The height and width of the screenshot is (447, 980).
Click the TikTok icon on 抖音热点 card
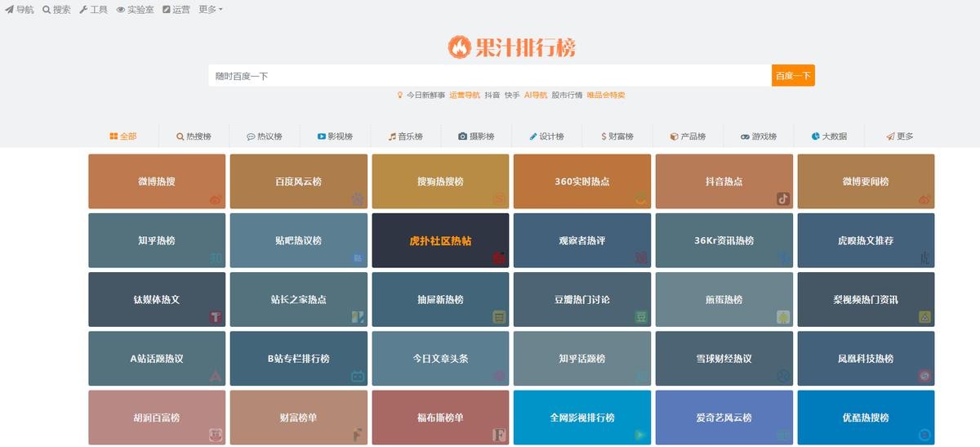[x=783, y=199]
